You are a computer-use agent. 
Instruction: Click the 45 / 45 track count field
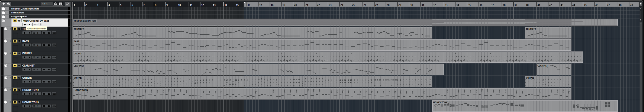[x=47, y=4]
